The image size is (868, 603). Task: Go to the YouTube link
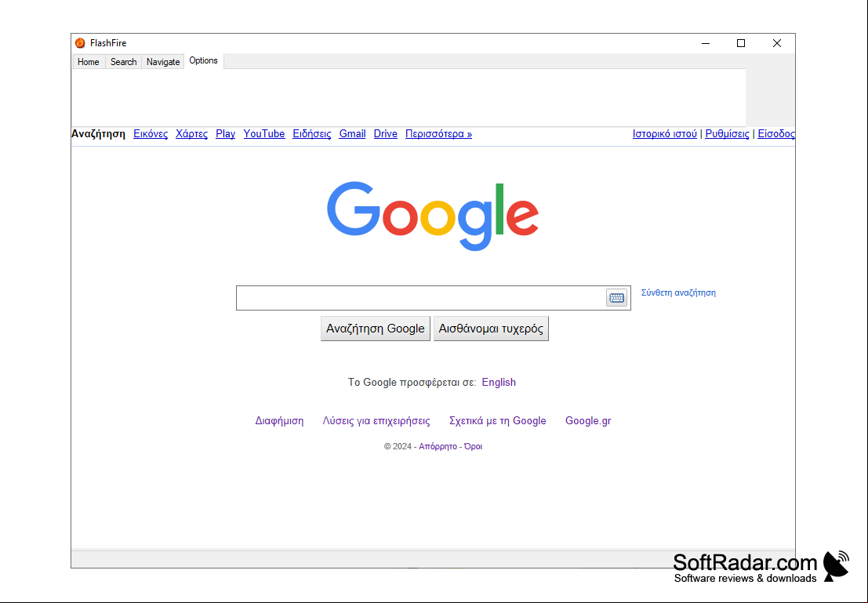(x=264, y=134)
